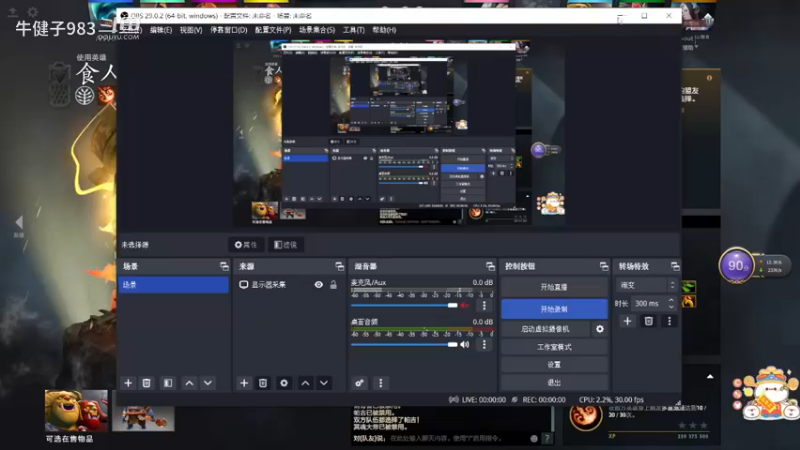Pop out the 转场特效 dock panel
The width and height of the screenshot is (800, 450).
click(675, 266)
